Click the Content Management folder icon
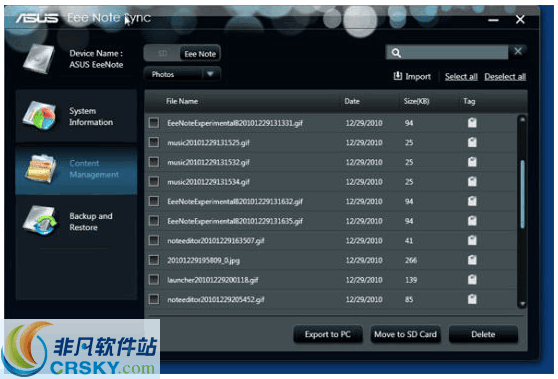The width and height of the screenshot is (558, 379). tap(40, 169)
